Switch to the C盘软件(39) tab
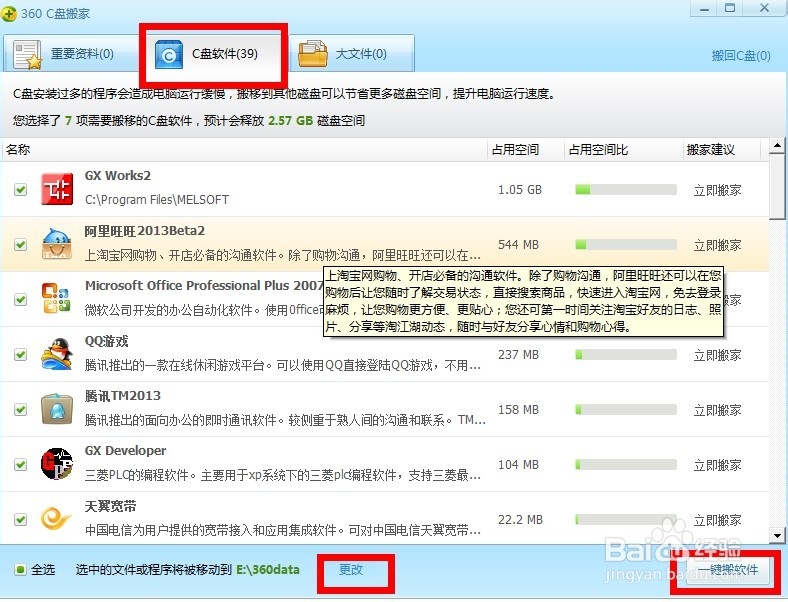This screenshot has width=788, height=602. tap(213, 53)
